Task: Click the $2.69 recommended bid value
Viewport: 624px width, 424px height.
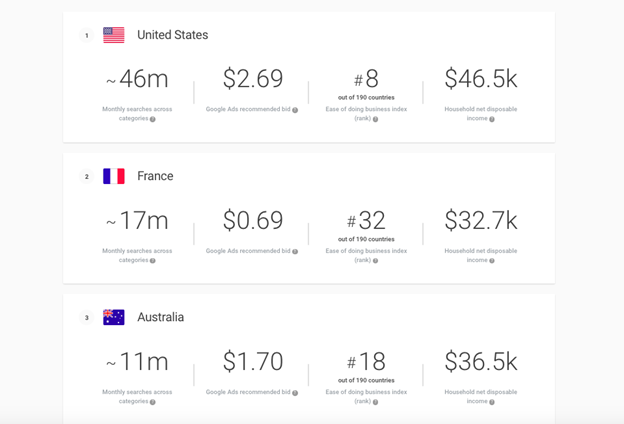Action: [253, 78]
